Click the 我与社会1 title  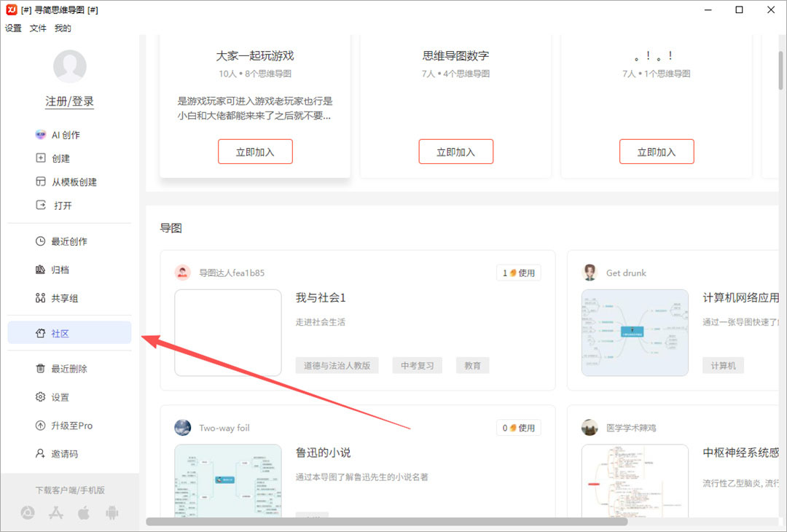click(321, 297)
